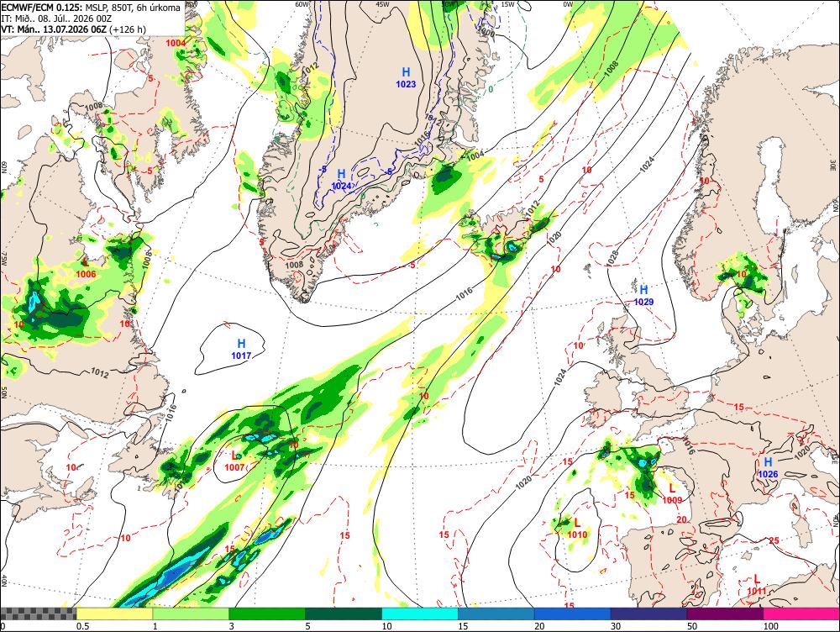Select the 'H 1026' high over the Alps
This screenshot has width=840, height=632.
[768, 467]
